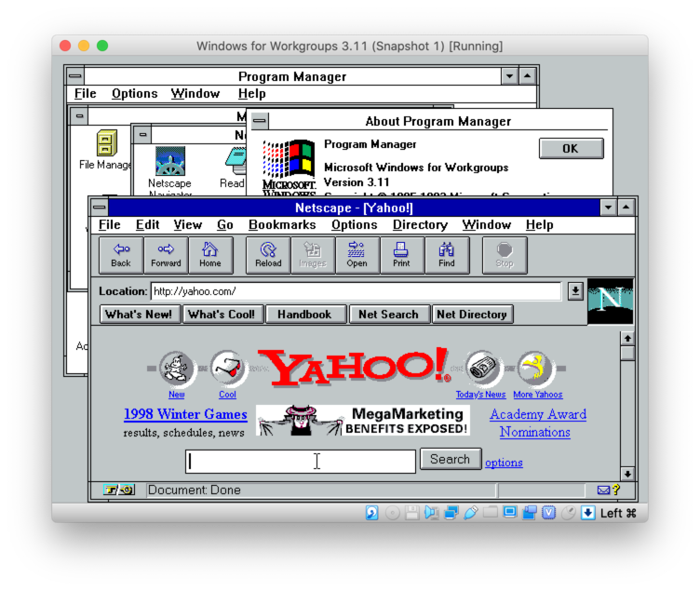Reload the page with the Reload button
700x591 pixels.
(x=268, y=255)
